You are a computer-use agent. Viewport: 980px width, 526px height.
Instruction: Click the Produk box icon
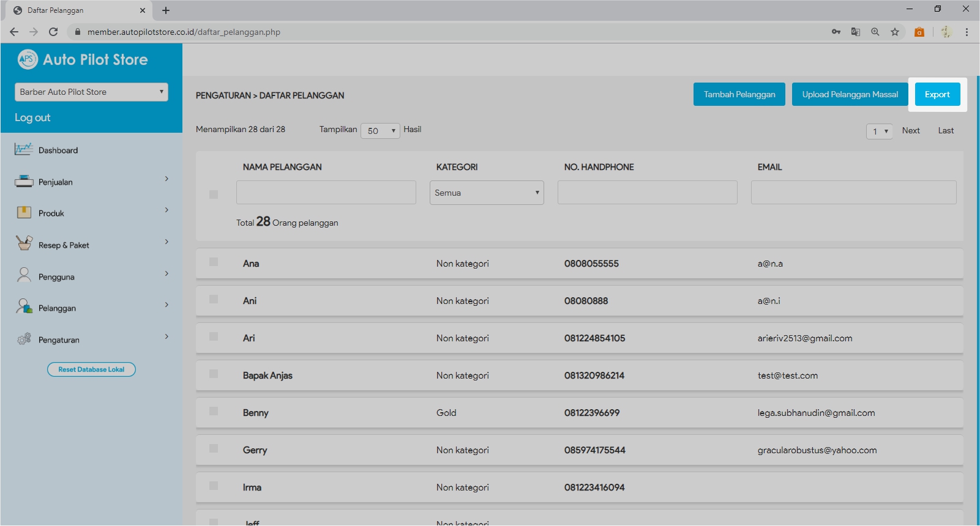(x=24, y=212)
